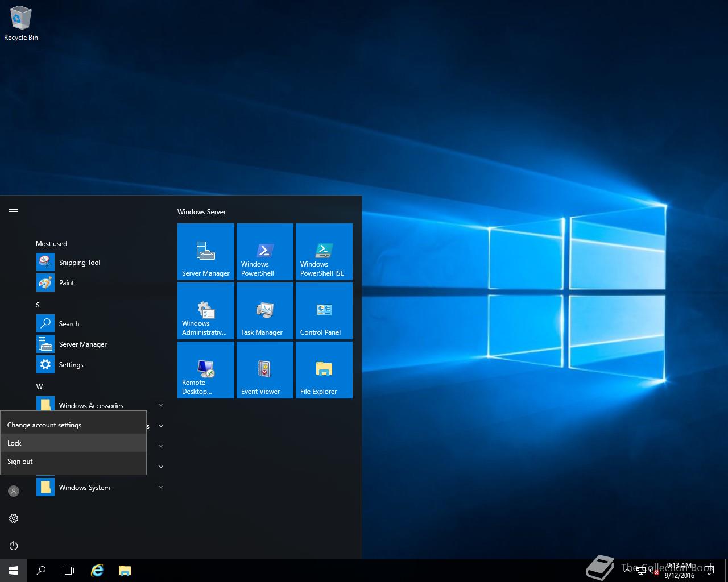Click the 'S' letter header
The image size is (728, 582).
[38, 305]
